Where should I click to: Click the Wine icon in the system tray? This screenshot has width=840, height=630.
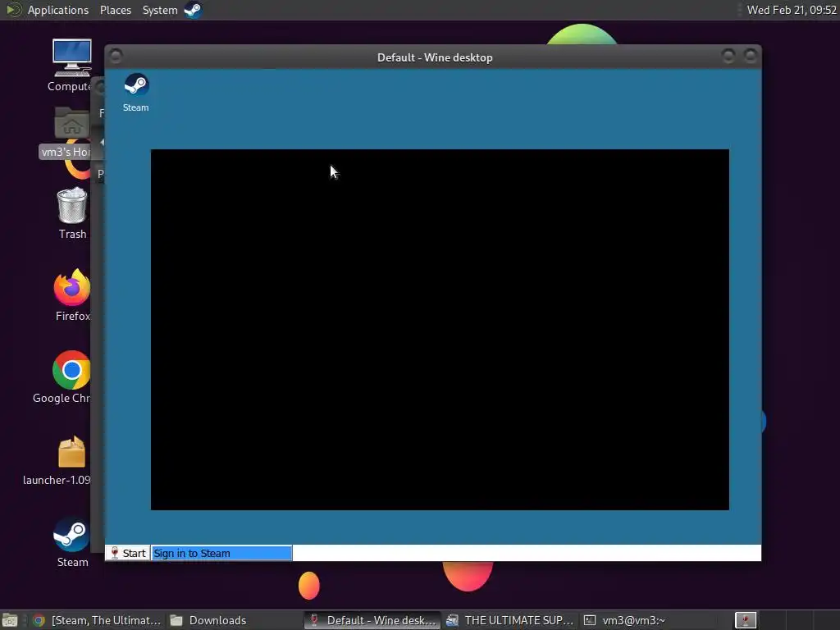tap(745, 620)
